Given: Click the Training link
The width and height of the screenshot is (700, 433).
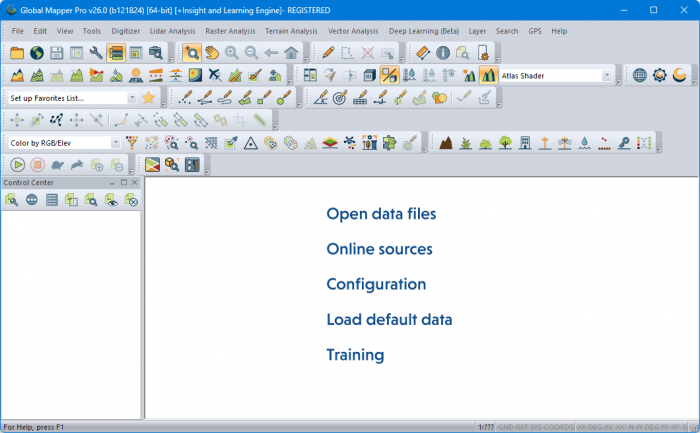Looking at the screenshot, I should coord(355,355).
